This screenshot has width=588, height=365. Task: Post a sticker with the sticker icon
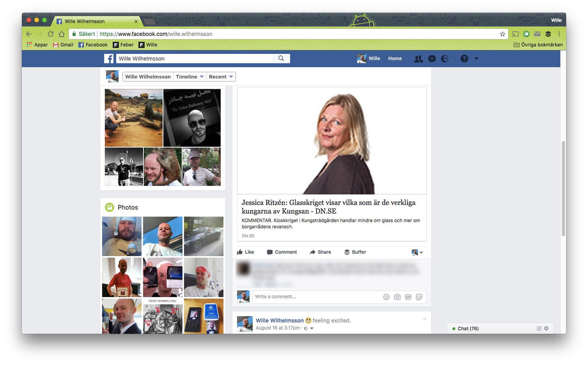419,297
